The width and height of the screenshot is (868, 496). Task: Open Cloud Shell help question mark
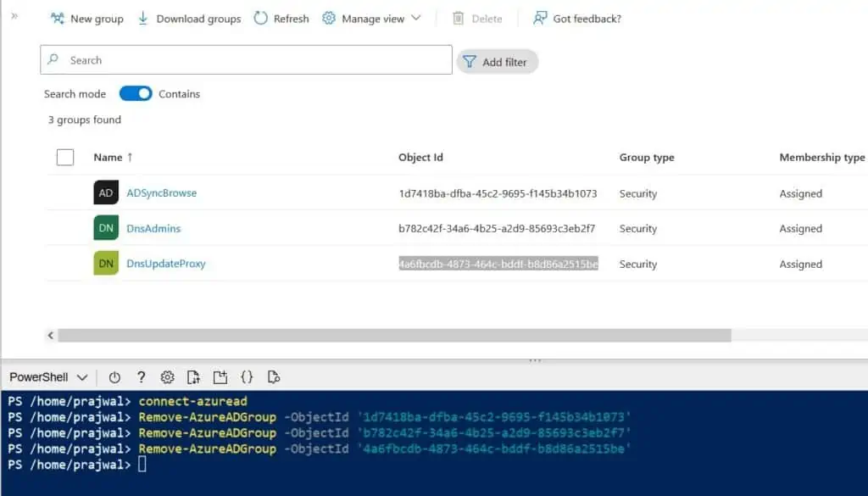142,377
